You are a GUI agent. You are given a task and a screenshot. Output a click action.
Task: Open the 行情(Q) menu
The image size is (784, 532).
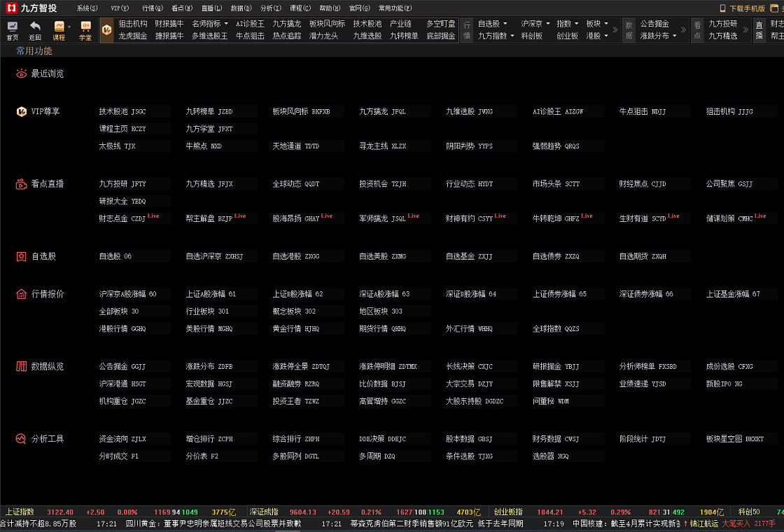[x=152, y=8]
